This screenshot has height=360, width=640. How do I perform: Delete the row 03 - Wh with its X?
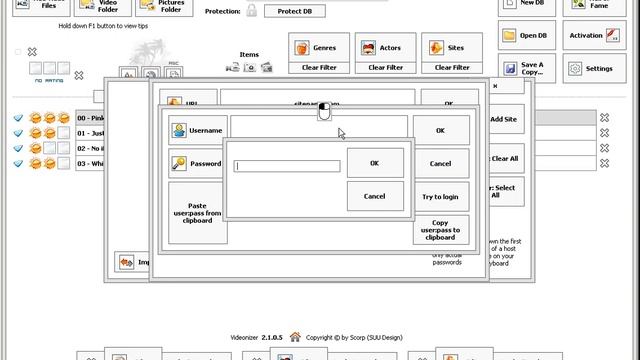604,163
